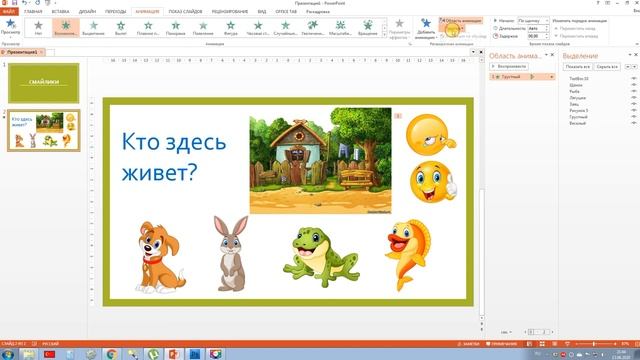Click 'Примечания' (Comments) in the status bar

(x=501, y=344)
